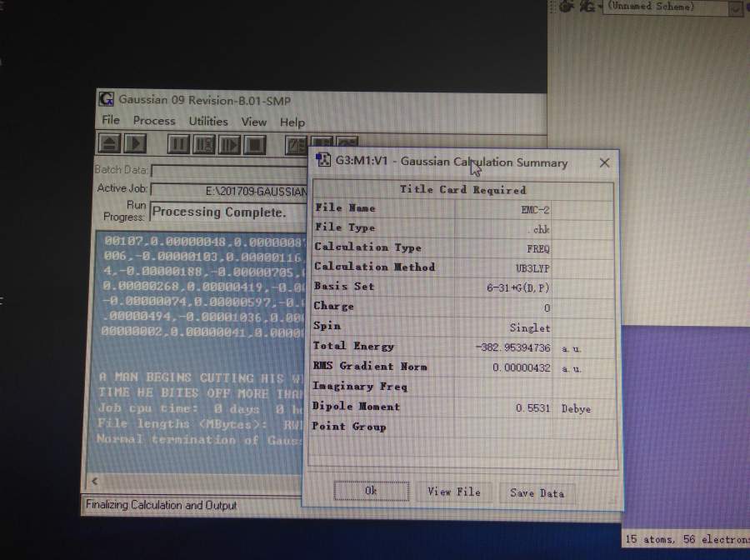Viewport: 750px width, 560px height.
Task: Click the 'Basis Set' row label
Action: [344, 286]
